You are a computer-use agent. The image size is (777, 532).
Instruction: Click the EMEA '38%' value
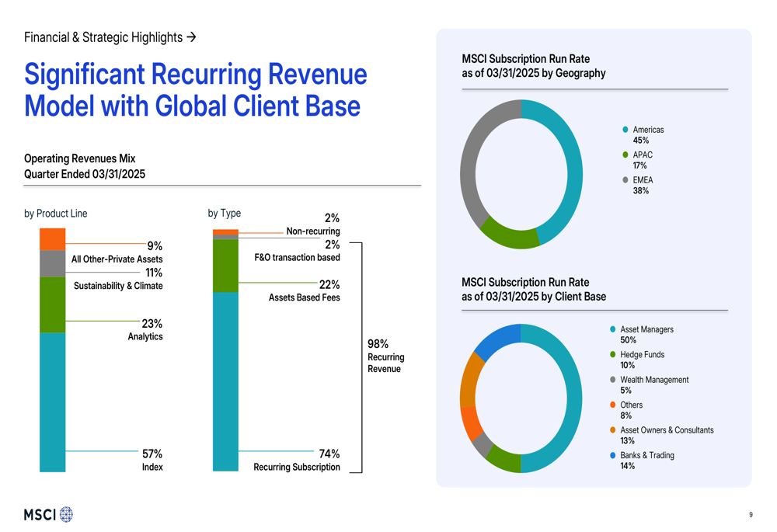(x=641, y=191)
